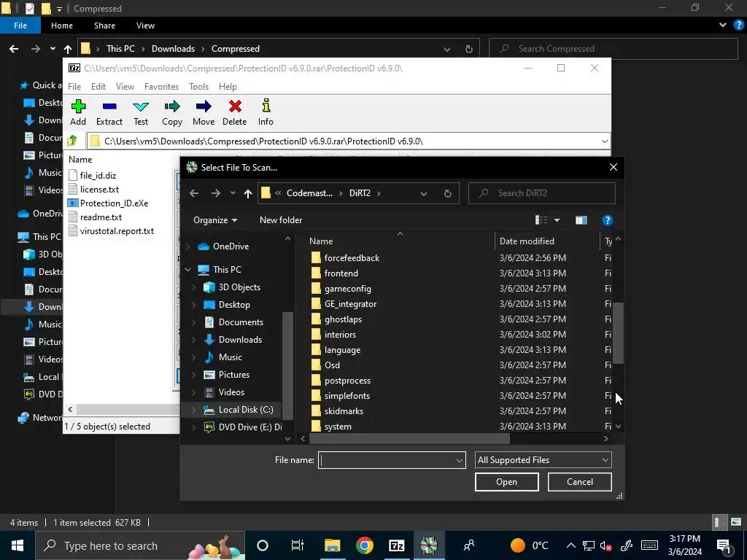Open the 7-Zip Favorites menu
This screenshot has height=560, width=747.
161,87
